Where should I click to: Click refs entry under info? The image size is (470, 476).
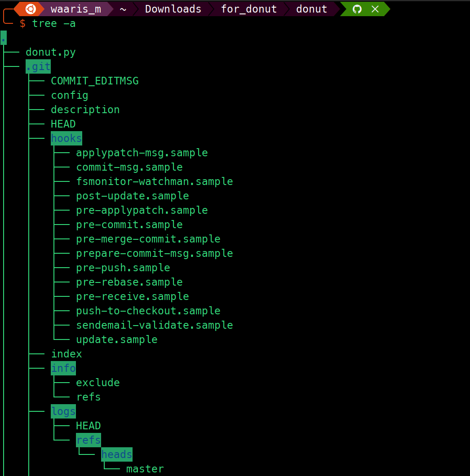tap(89, 397)
